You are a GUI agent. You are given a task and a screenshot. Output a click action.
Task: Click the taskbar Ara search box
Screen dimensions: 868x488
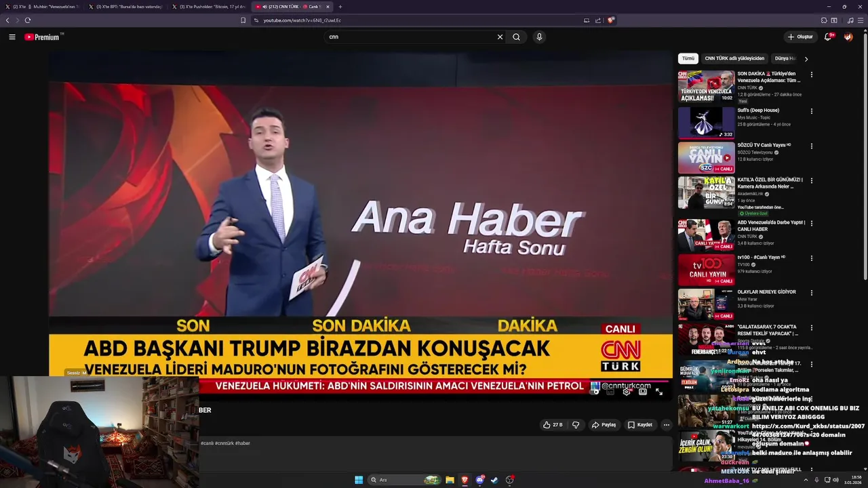point(405,480)
